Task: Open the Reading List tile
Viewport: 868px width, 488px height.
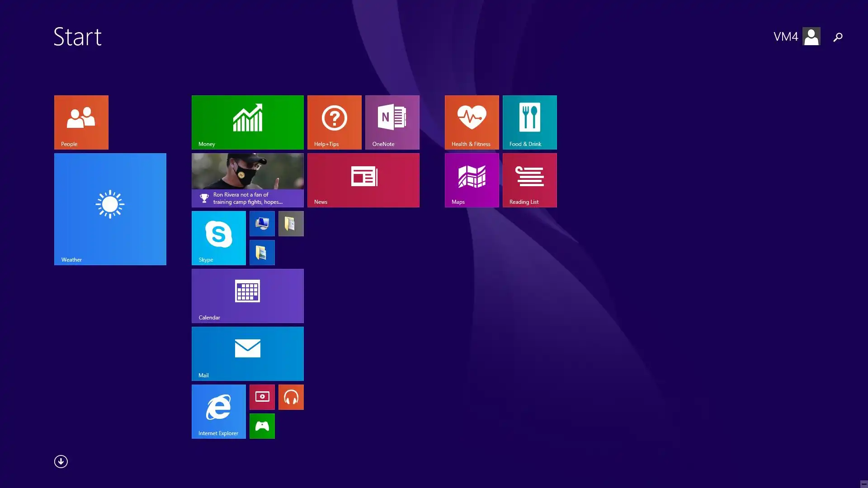Action: click(x=529, y=180)
